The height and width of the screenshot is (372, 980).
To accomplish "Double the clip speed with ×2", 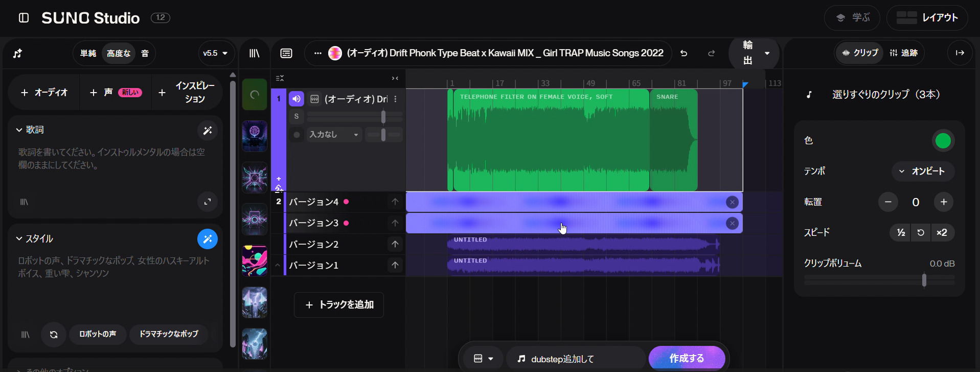I will (x=942, y=232).
